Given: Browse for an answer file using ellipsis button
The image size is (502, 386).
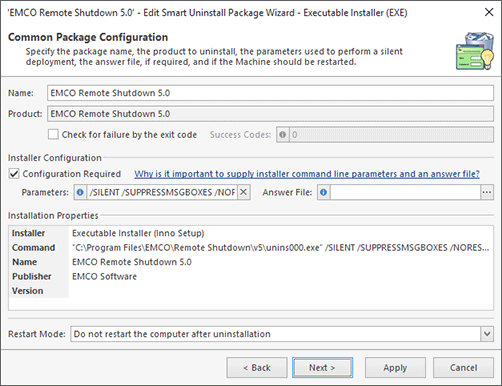Looking at the screenshot, I should click(487, 192).
